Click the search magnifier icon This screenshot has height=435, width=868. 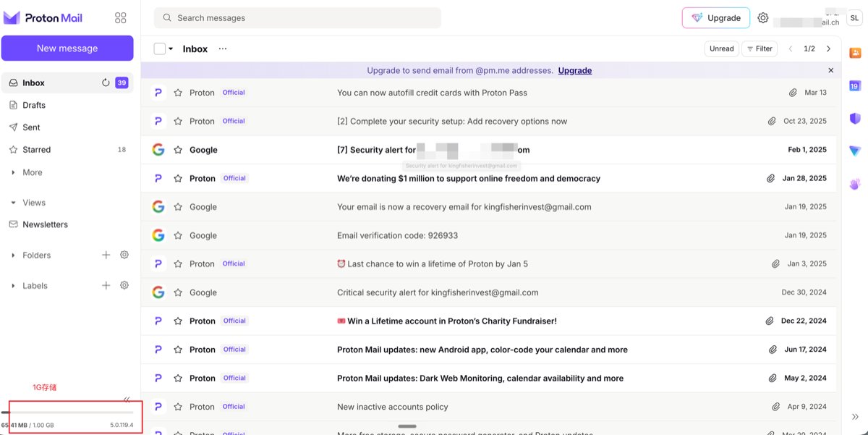point(167,18)
